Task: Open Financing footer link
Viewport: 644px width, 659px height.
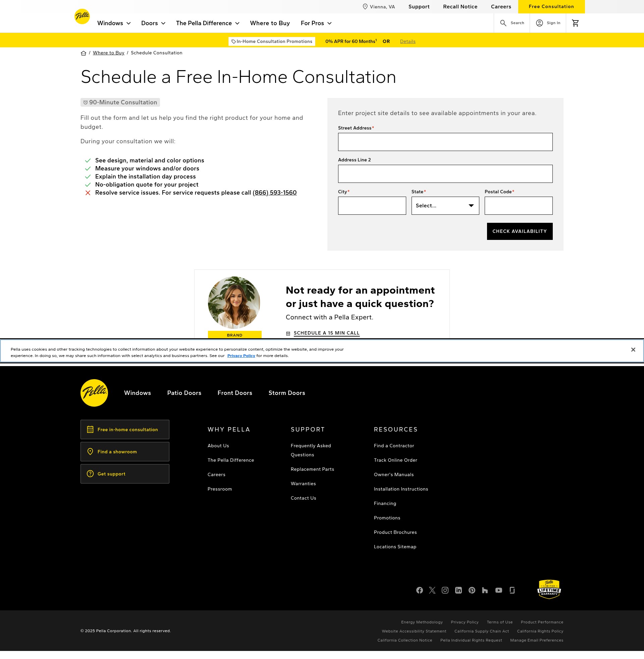Action: coord(385,504)
